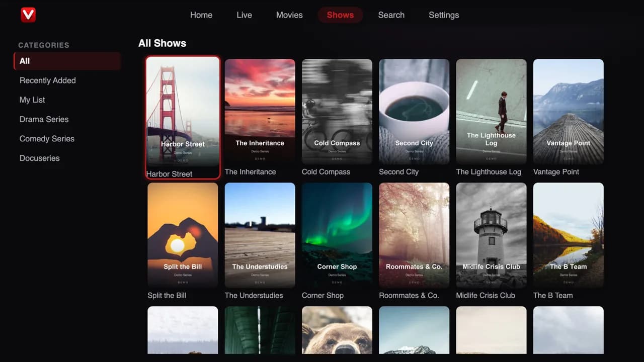
Task: Click The Understudies caption below its poster
Action: pyautogui.click(x=254, y=296)
